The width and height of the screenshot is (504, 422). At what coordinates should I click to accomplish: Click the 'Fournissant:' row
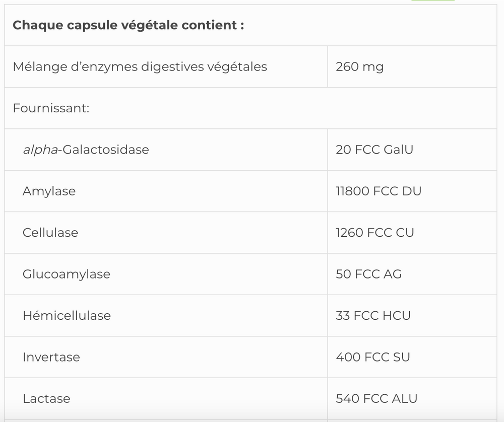coord(51,108)
